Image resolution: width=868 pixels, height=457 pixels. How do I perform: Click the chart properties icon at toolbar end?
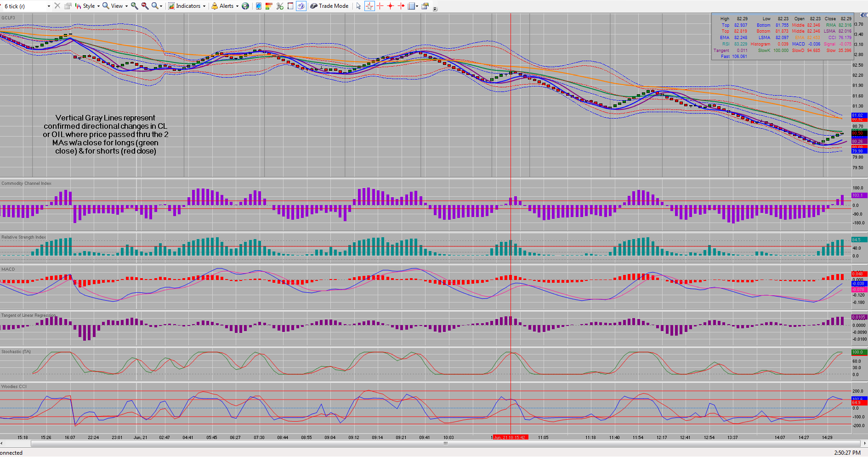point(425,6)
